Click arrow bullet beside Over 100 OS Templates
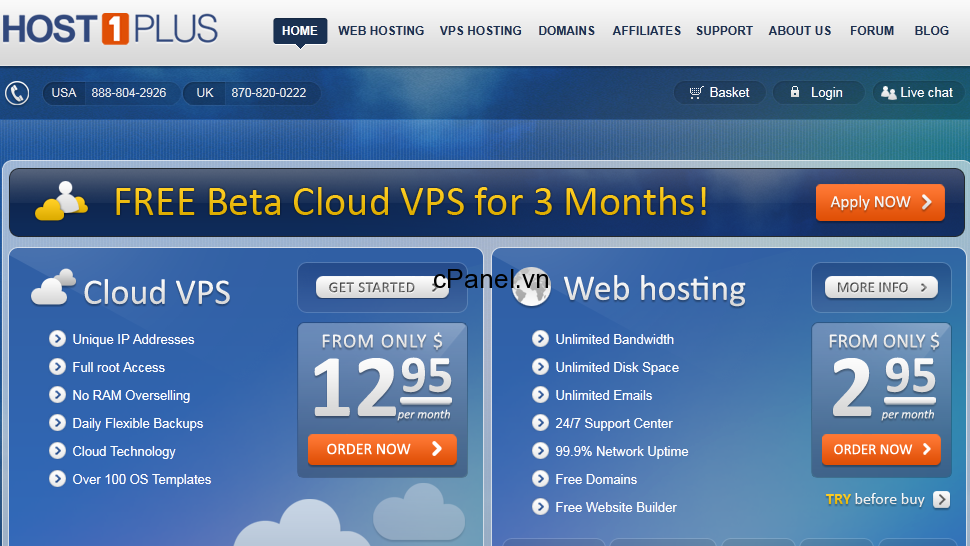This screenshot has height=546, width=970. (x=58, y=479)
